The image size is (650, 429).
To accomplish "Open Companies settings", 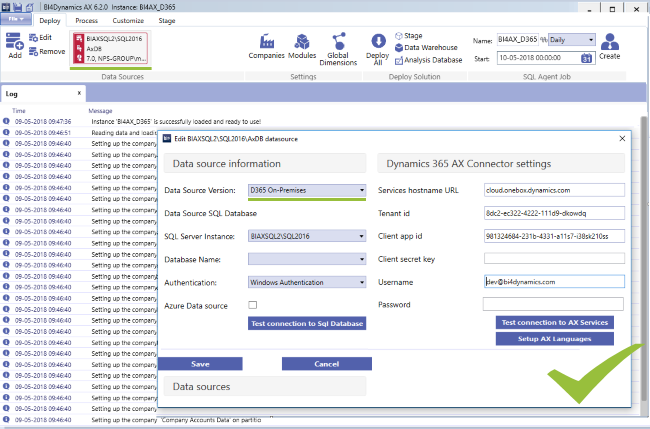I will 267,47.
